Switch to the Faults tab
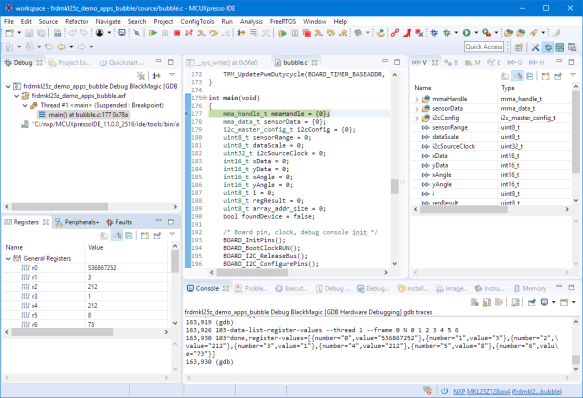This screenshot has width=583, height=398. [119, 222]
